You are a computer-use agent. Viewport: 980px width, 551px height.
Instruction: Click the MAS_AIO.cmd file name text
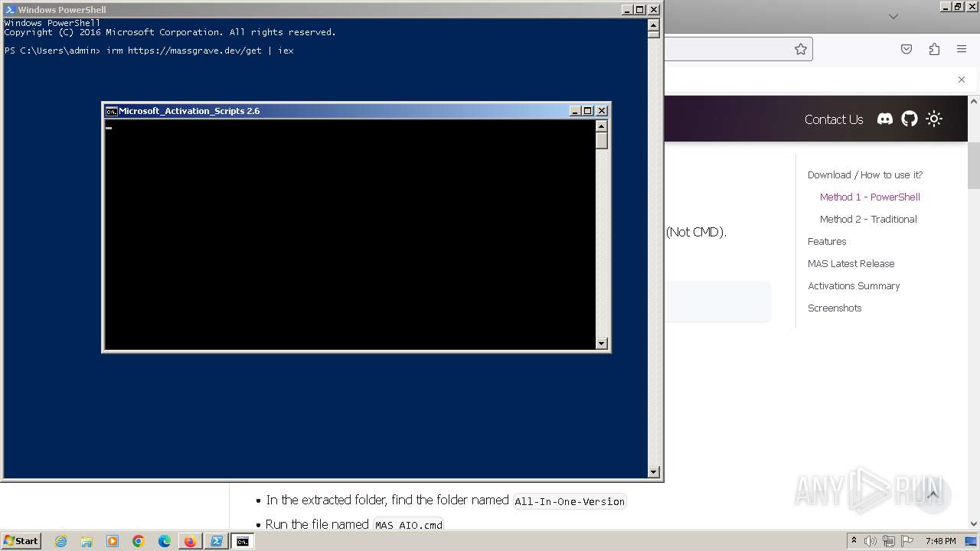pos(409,525)
